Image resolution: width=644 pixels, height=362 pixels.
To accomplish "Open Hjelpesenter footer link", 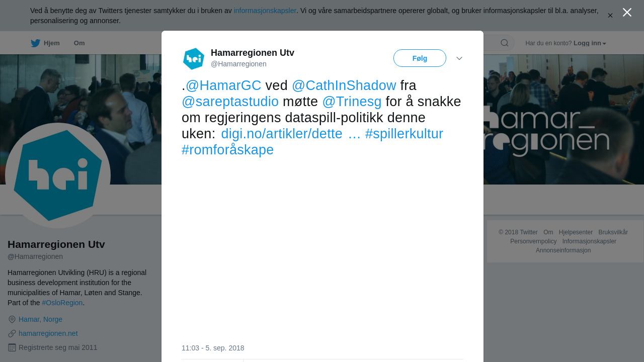I will click(576, 232).
